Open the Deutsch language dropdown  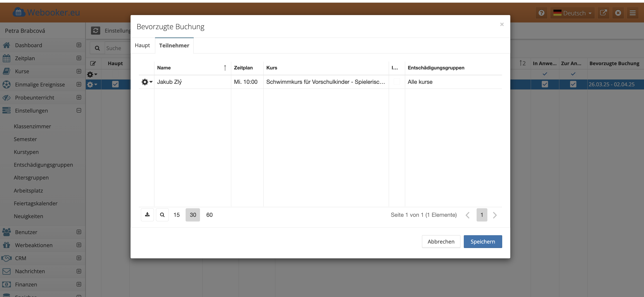(572, 13)
